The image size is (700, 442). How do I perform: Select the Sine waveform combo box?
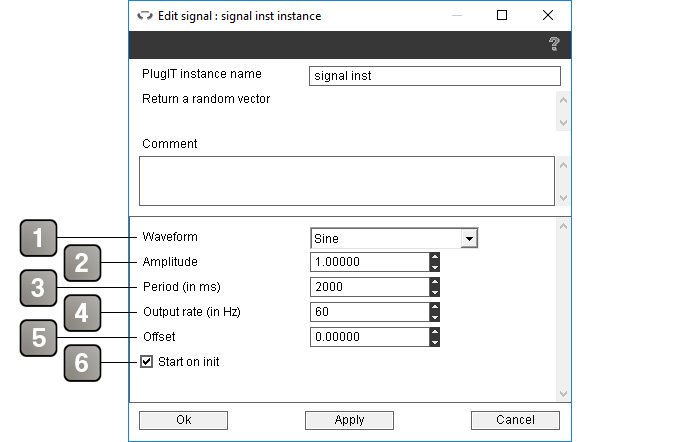point(394,238)
